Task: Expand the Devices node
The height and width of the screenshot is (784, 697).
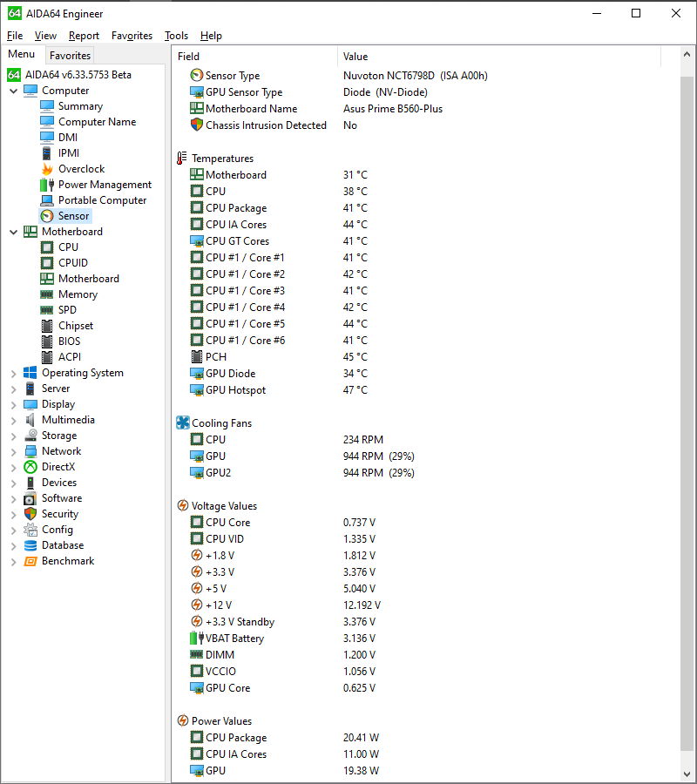Action: [x=13, y=483]
